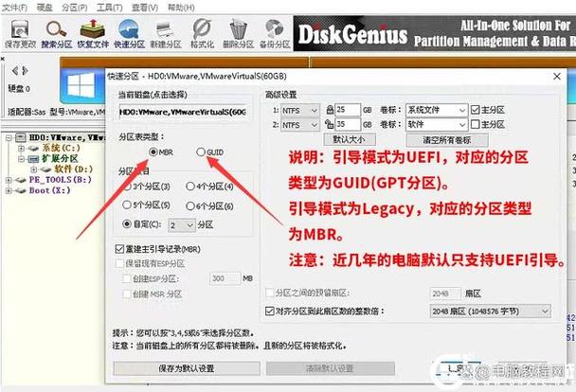Select PE_TOOLS(B:) in the disk tree
576x392 pixels.
[x=61, y=180]
